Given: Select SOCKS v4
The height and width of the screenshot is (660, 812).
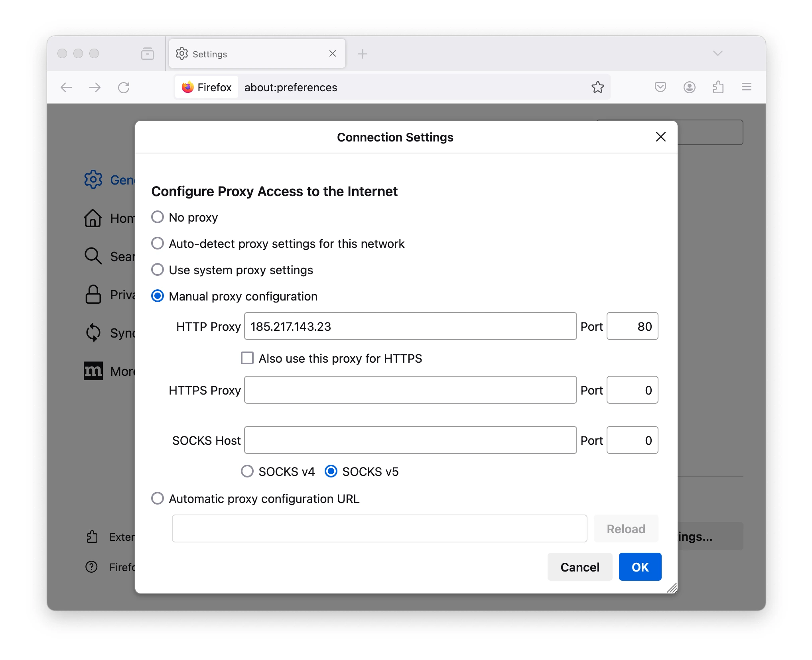Looking at the screenshot, I should (247, 471).
